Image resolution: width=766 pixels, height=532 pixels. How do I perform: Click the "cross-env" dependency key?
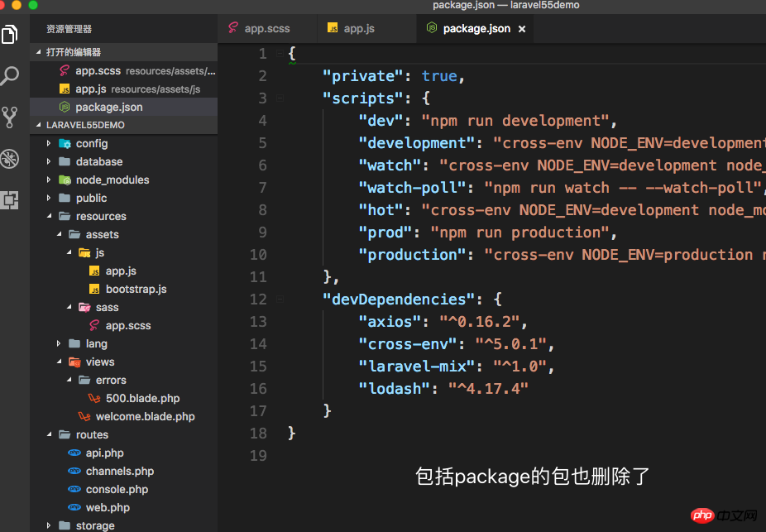[x=408, y=344]
